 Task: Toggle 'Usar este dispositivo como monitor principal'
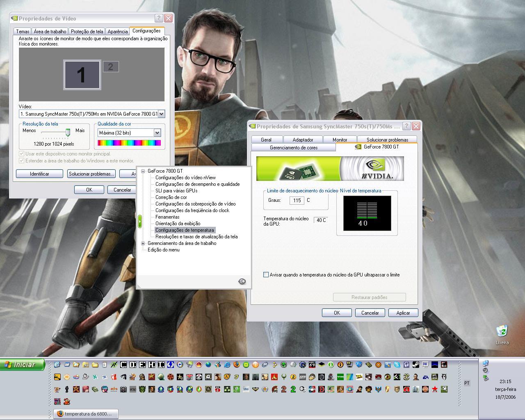click(x=22, y=154)
